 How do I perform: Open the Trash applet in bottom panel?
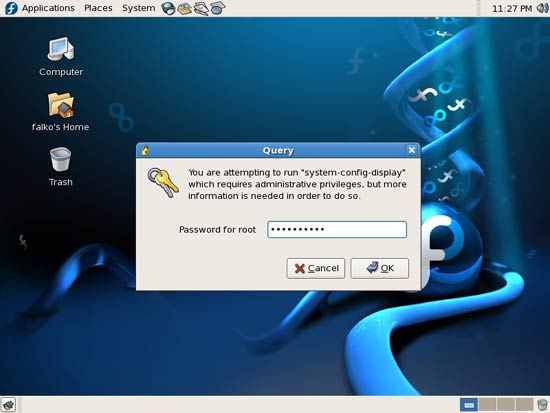[542, 405]
